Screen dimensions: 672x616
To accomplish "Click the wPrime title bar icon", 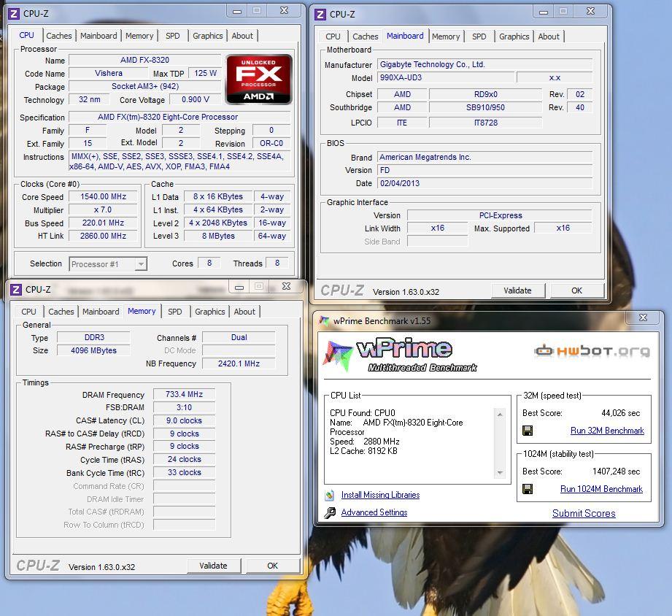I will 325,320.
